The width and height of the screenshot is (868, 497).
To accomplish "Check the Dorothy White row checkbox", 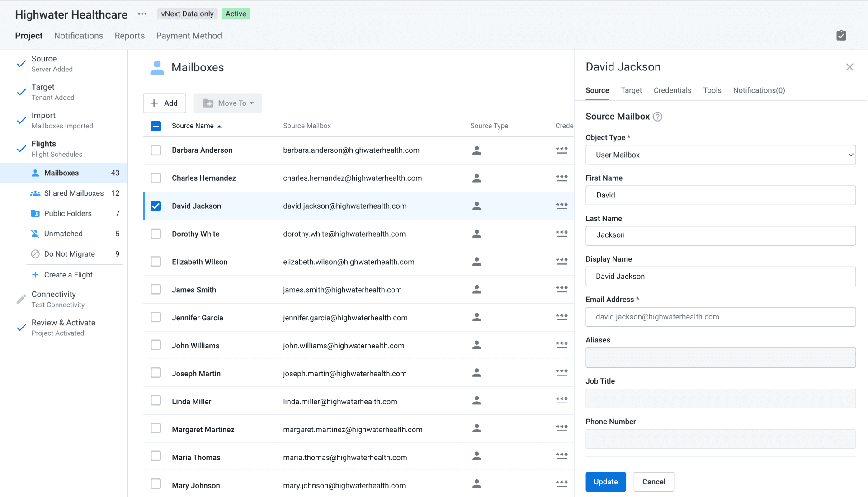I will click(156, 234).
